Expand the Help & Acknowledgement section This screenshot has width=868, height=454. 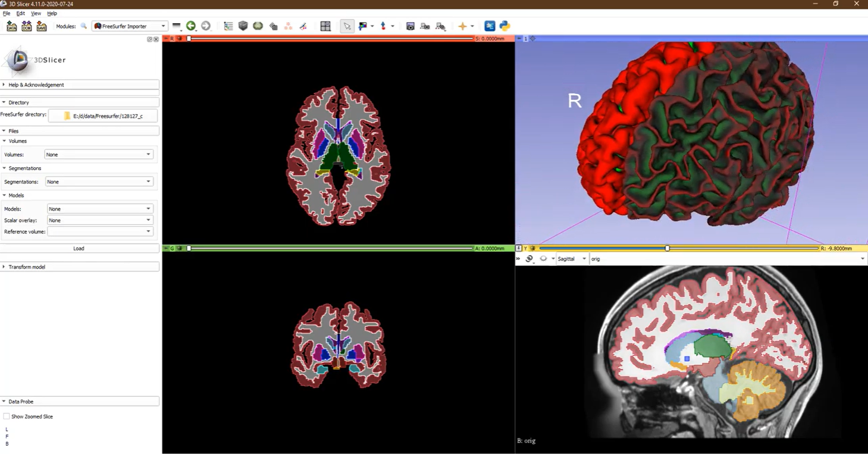click(36, 85)
